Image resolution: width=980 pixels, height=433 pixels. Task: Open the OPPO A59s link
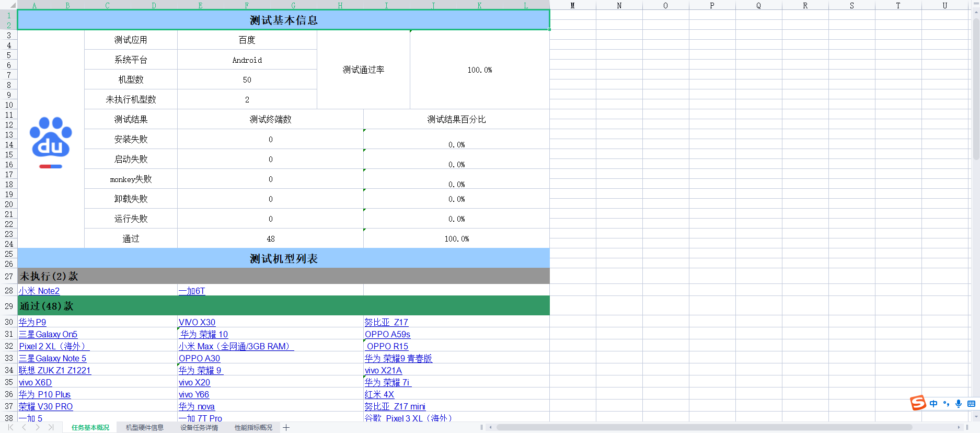(387, 334)
